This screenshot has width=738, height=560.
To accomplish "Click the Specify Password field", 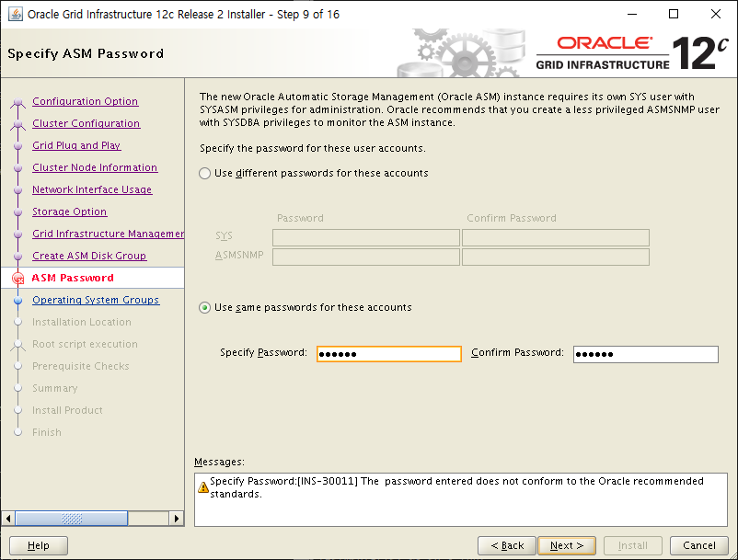I will tap(388, 354).
